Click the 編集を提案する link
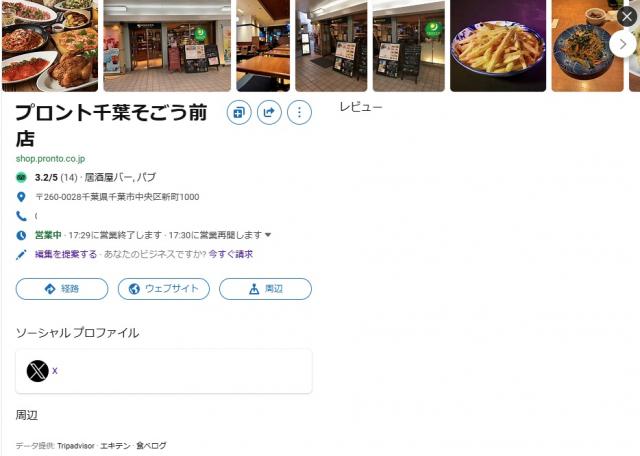 coord(66,254)
